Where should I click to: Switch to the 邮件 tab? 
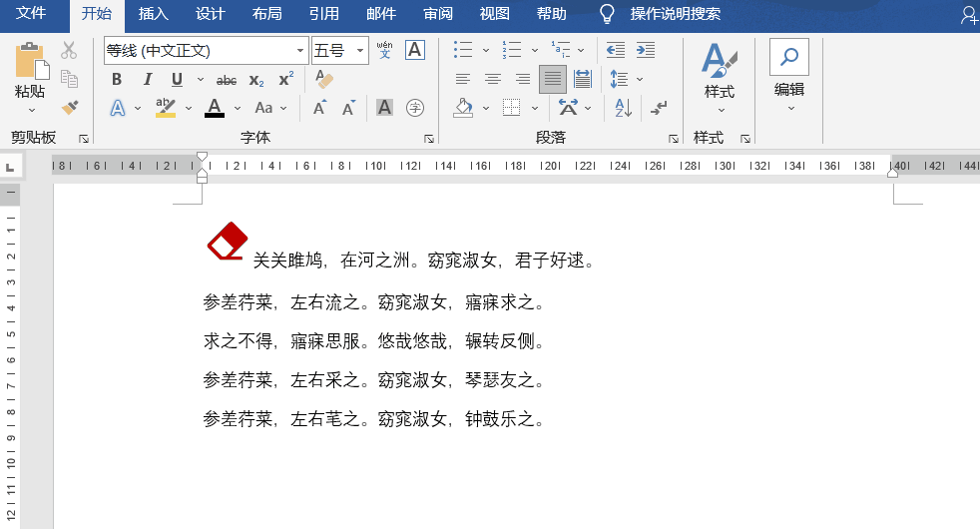(380, 14)
